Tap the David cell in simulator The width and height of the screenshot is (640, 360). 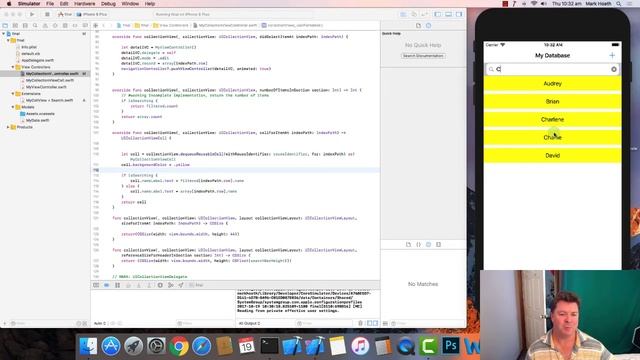[x=553, y=156]
